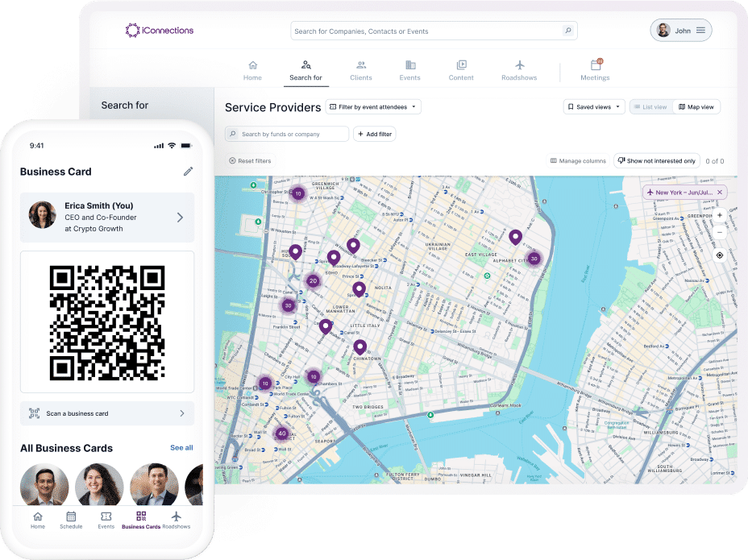Click the Add filter button
The height and width of the screenshot is (560, 748).
click(x=375, y=135)
